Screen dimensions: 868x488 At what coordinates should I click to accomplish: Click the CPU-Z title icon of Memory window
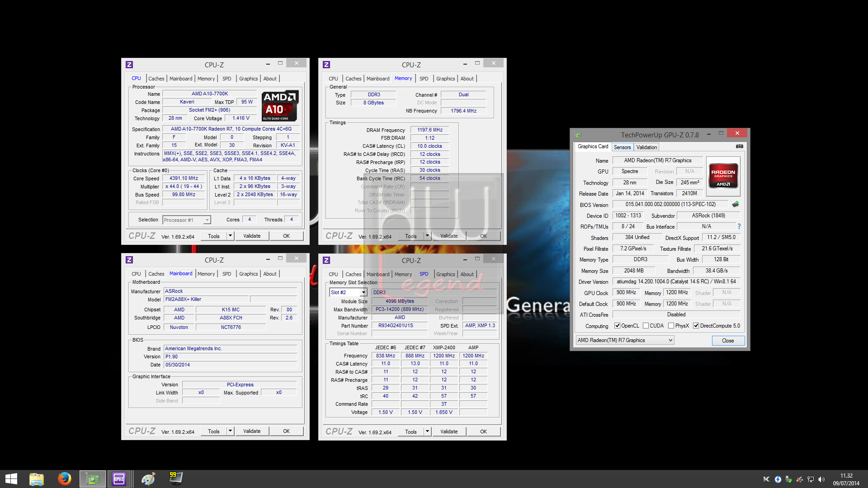pos(326,65)
